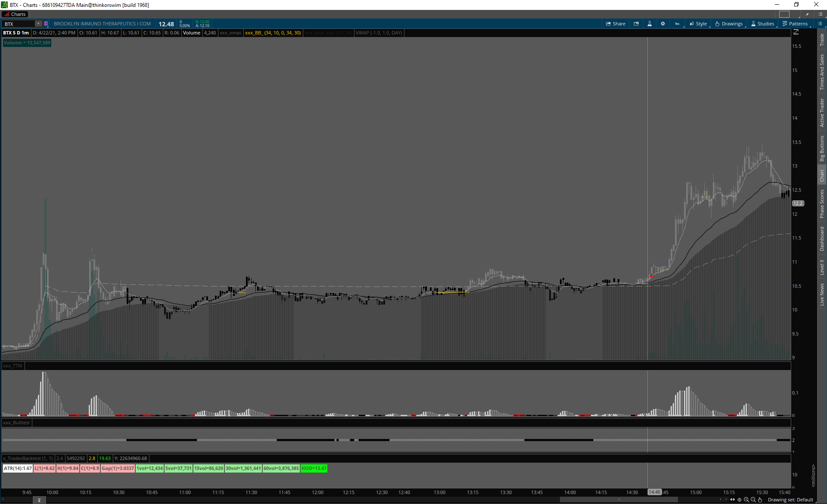The width and height of the screenshot is (827, 504).
Task: Click the zoom in magnifier icon
Action: [x=746, y=500]
